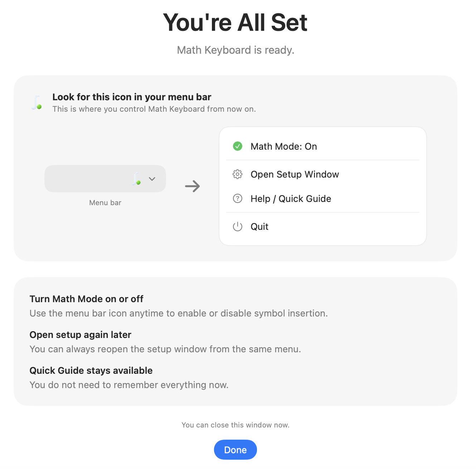Open the dropdown arrow beside the menu icon
476x469 pixels.
[x=152, y=179]
